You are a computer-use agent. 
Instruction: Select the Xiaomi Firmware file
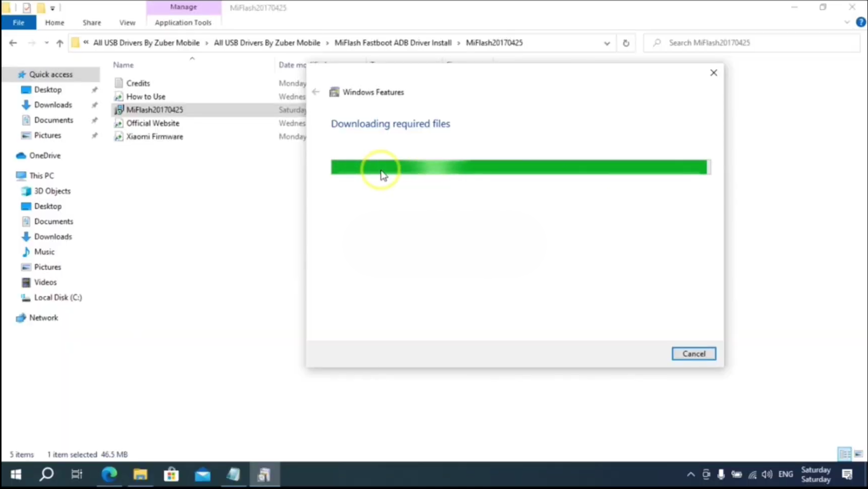(x=154, y=137)
